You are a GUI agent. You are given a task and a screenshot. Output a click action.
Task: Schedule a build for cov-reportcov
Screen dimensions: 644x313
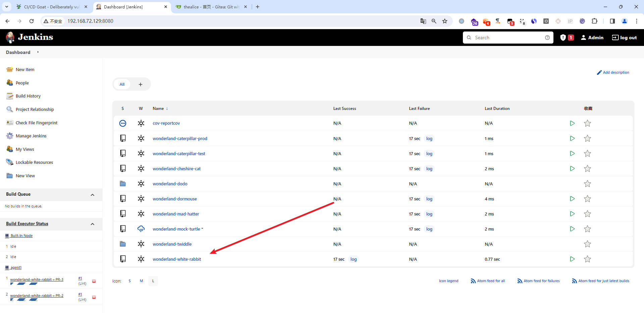pyautogui.click(x=572, y=123)
